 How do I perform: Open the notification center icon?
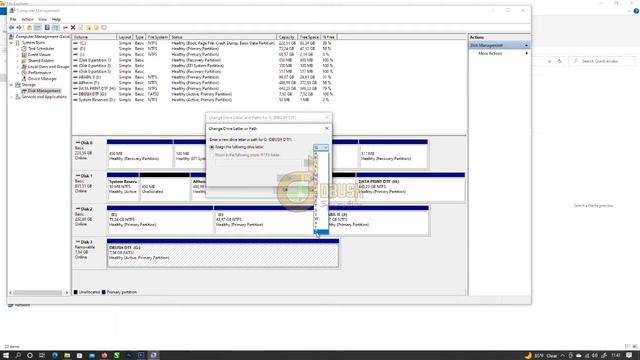(629, 356)
